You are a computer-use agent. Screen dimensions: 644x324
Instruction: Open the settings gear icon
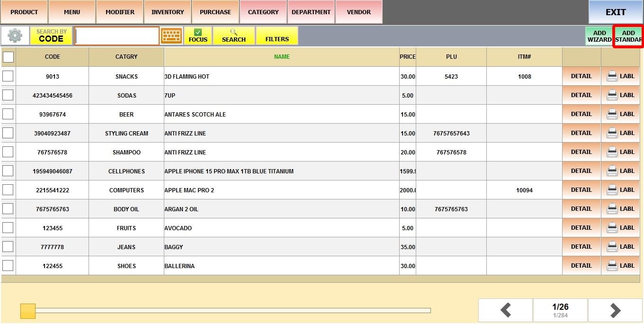click(x=15, y=36)
